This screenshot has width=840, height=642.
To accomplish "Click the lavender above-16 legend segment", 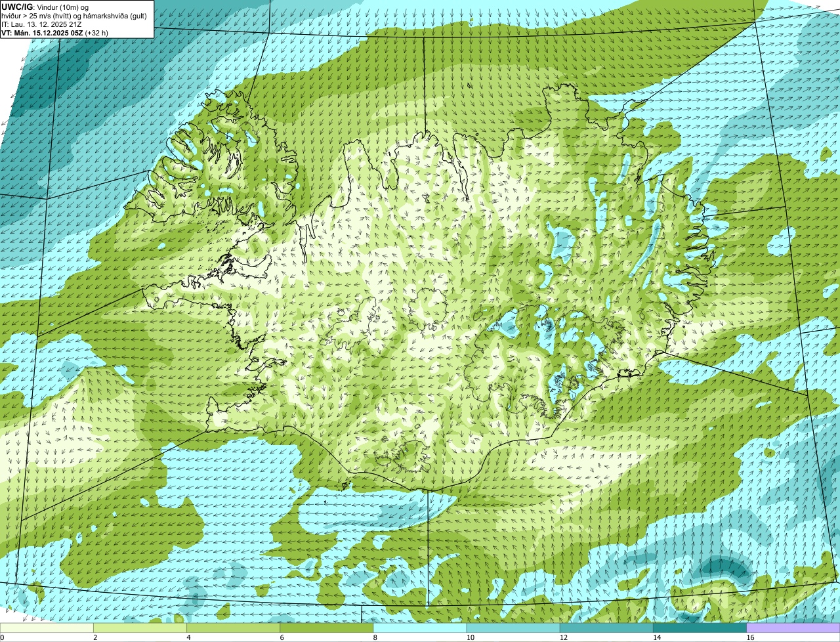I will coord(793,628).
